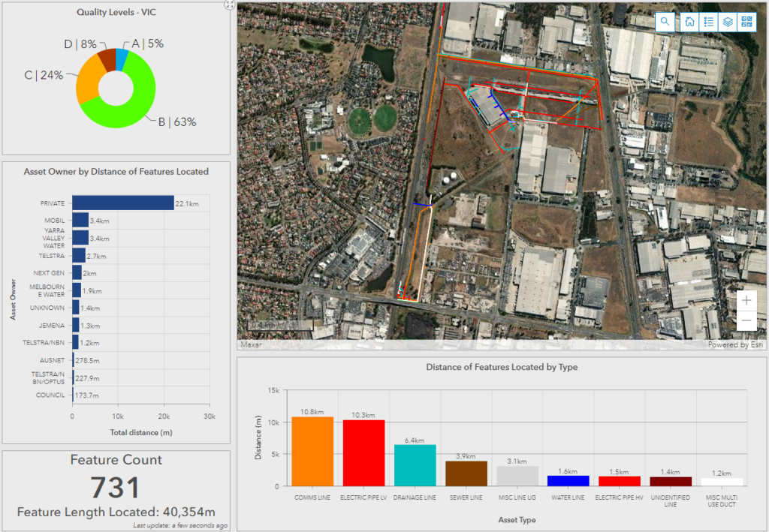Click the Home default extent button

[x=690, y=22]
